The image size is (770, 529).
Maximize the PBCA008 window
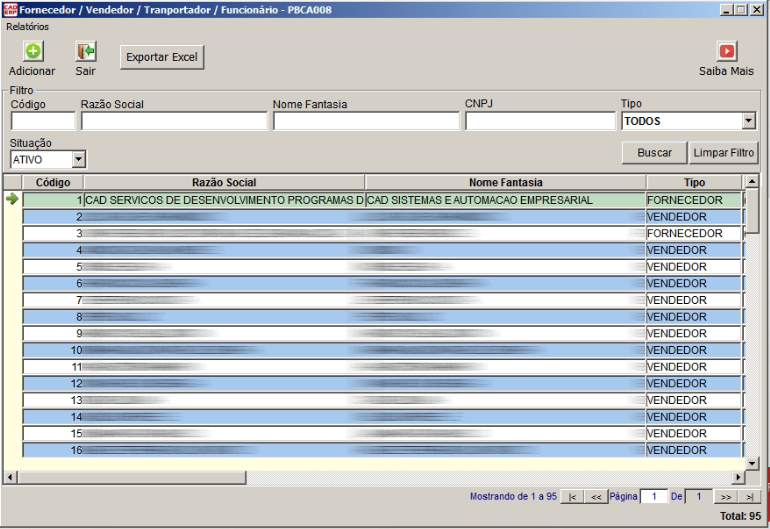point(741,10)
